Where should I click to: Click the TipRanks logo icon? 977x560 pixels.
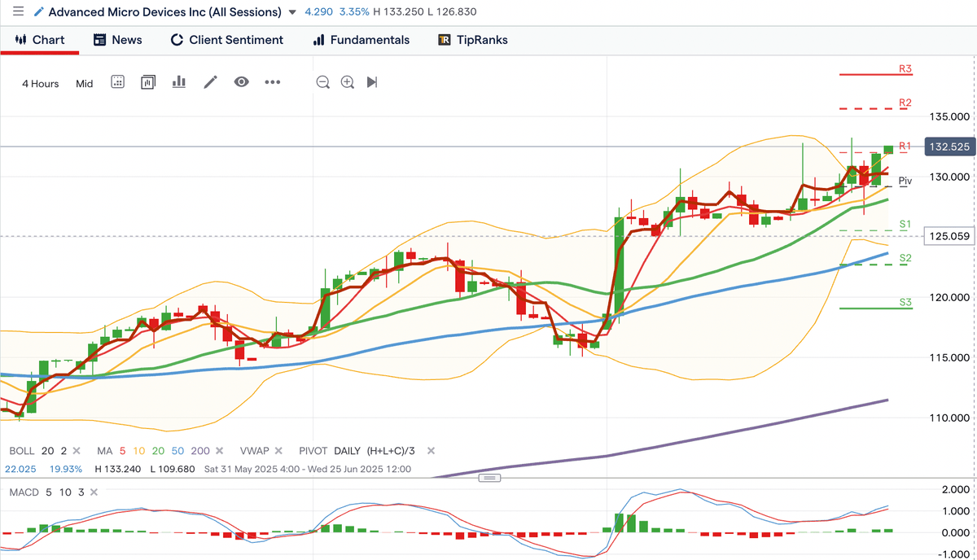pyautogui.click(x=445, y=40)
